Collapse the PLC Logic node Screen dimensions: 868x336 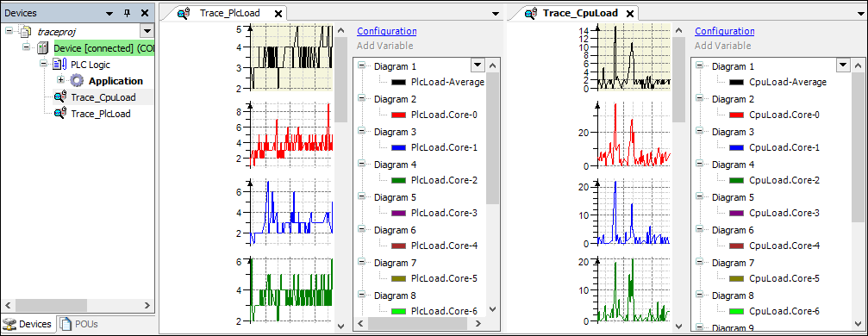(x=44, y=65)
